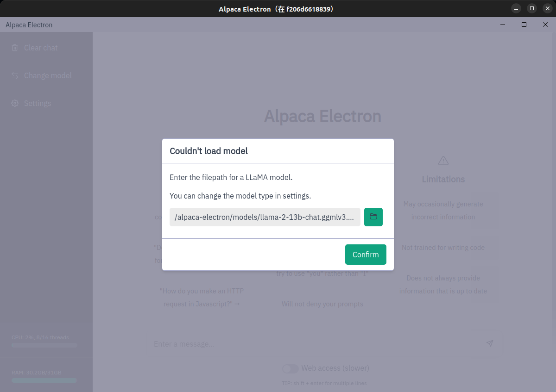This screenshot has width=556, height=392.
Task: Click the Change model swap-arrows icon
Action: click(14, 75)
